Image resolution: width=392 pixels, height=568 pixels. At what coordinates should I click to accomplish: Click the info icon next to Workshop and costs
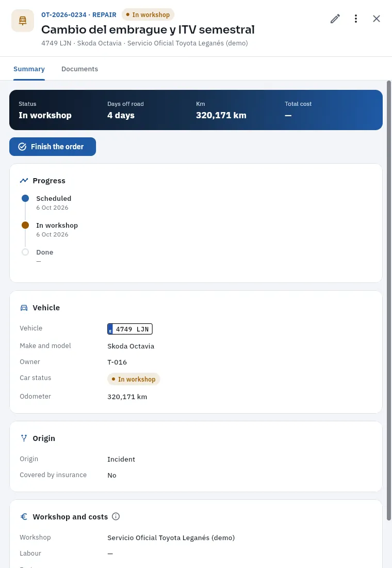[x=116, y=516]
